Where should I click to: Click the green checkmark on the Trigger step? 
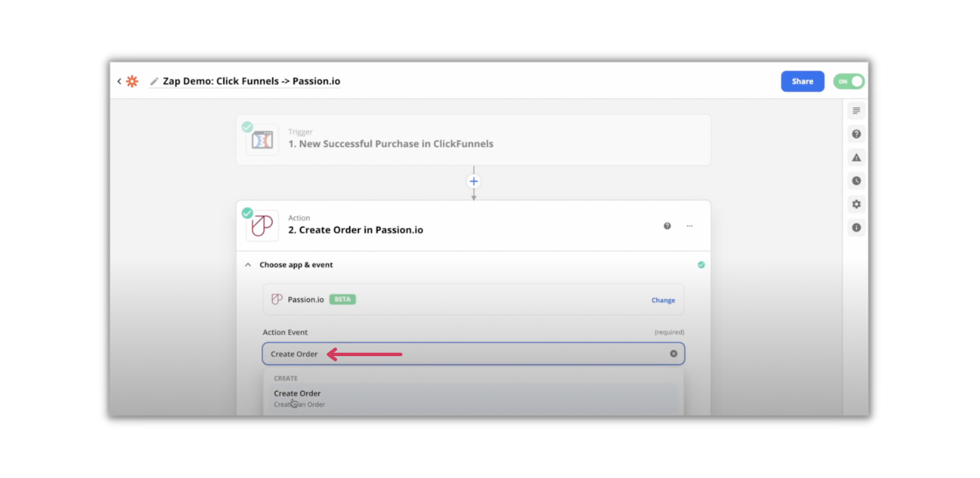click(x=247, y=127)
